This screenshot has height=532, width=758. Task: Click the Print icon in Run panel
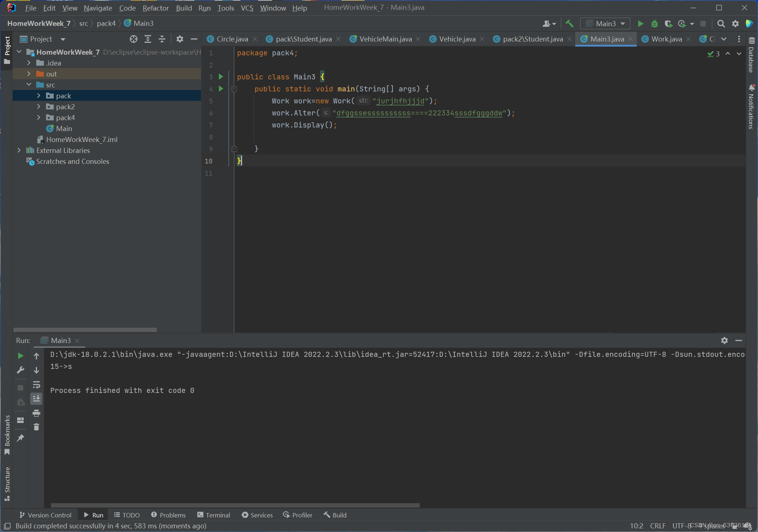[x=36, y=413]
